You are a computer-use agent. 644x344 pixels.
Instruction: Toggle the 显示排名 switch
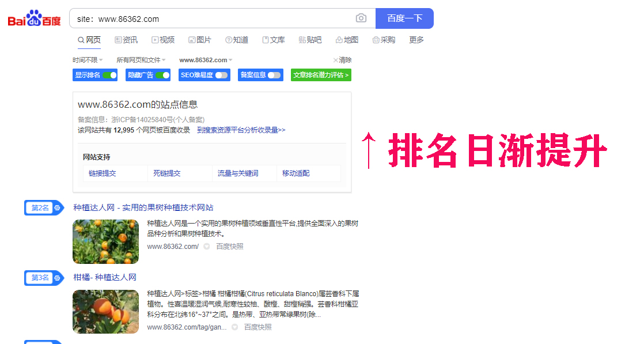click(x=109, y=75)
